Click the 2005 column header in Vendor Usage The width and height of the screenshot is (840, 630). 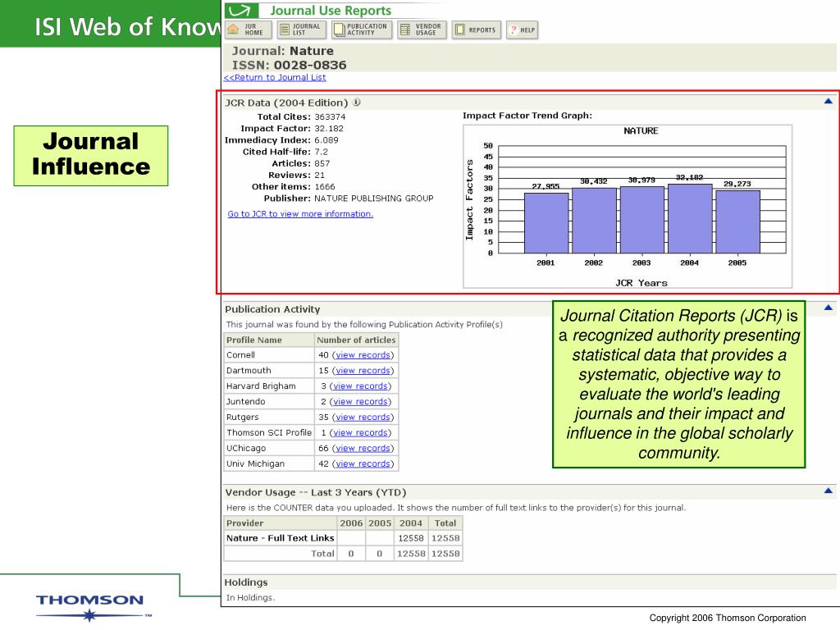[379, 523]
